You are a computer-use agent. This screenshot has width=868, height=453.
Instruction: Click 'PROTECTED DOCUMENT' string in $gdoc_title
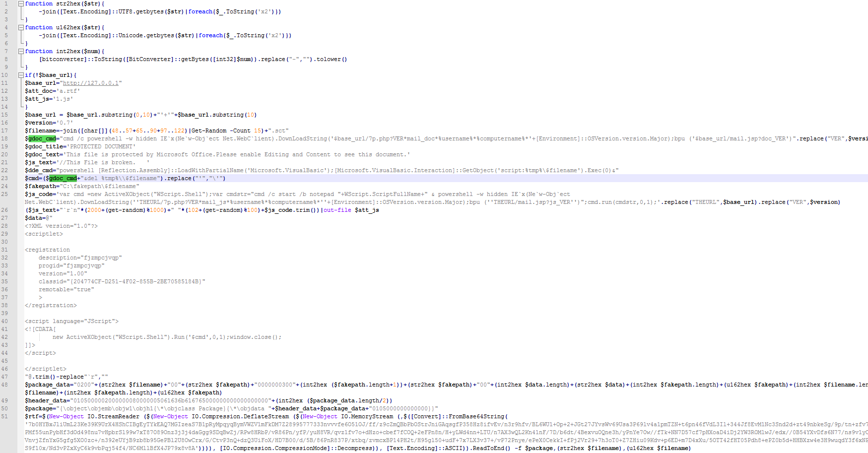[101, 146]
